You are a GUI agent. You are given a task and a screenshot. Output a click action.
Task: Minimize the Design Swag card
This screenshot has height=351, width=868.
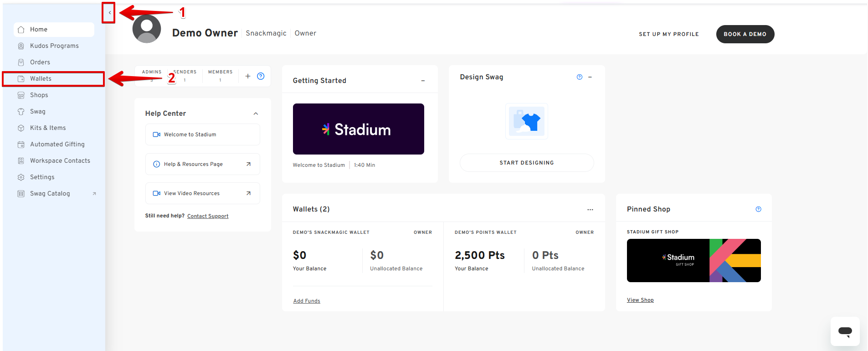click(x=590, y=77)
